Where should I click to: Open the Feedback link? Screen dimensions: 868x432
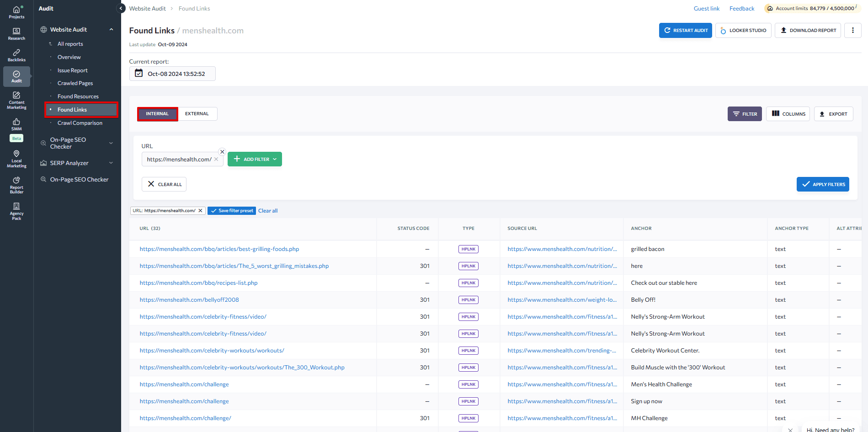tap(742, 9)
